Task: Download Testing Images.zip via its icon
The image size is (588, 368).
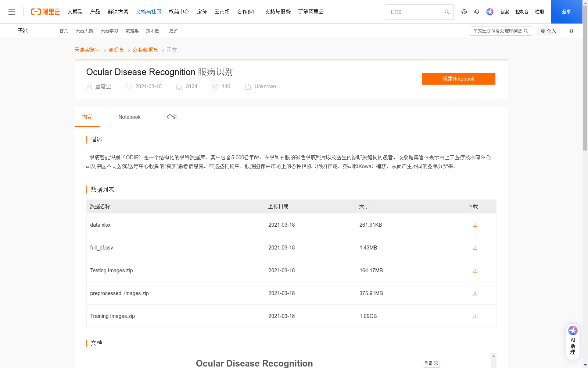Action: coord(475,270)
